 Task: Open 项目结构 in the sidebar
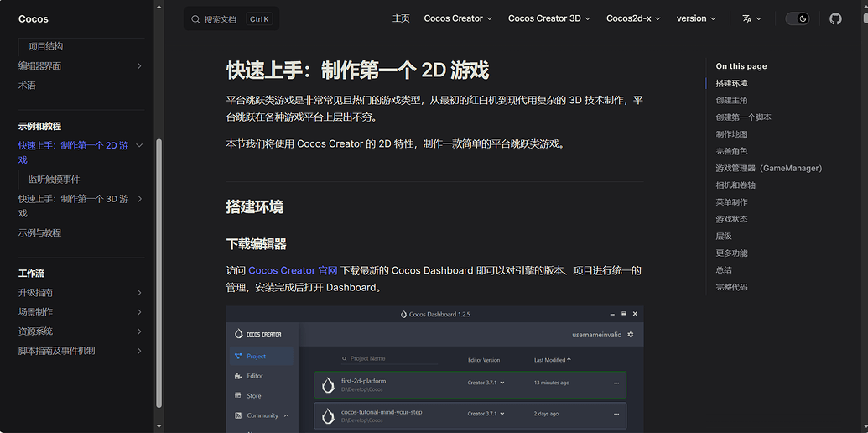coord(45,46)
